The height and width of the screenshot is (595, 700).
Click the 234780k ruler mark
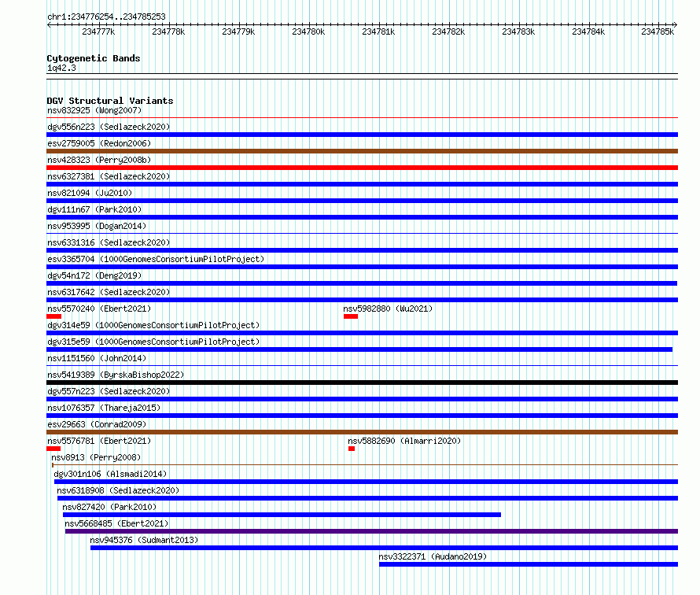coord(308,31)
